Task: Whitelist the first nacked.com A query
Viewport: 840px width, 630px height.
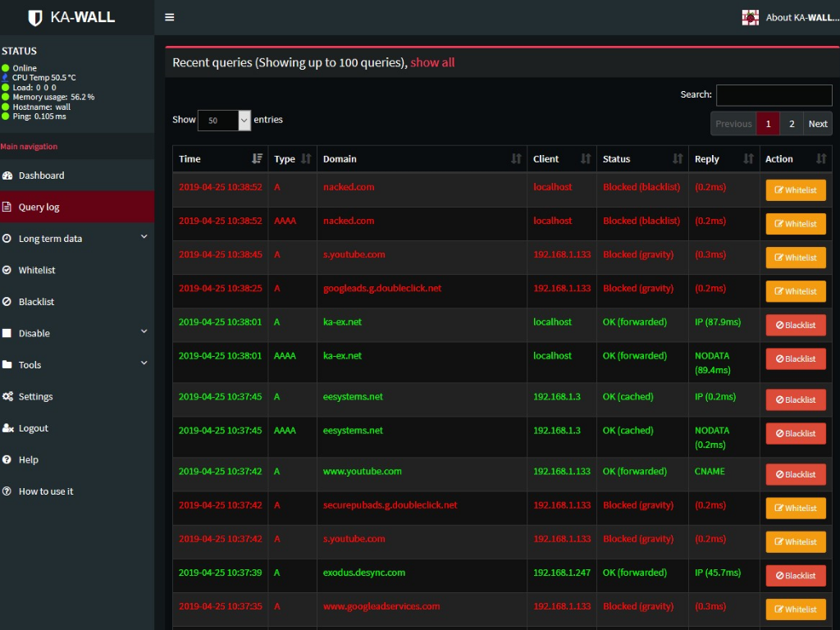Action: (796, 190)
